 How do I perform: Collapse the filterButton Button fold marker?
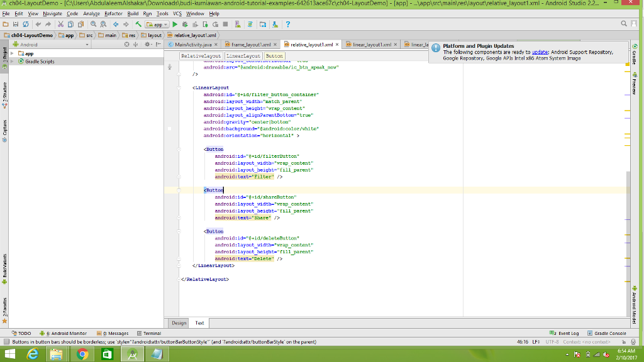179,149
